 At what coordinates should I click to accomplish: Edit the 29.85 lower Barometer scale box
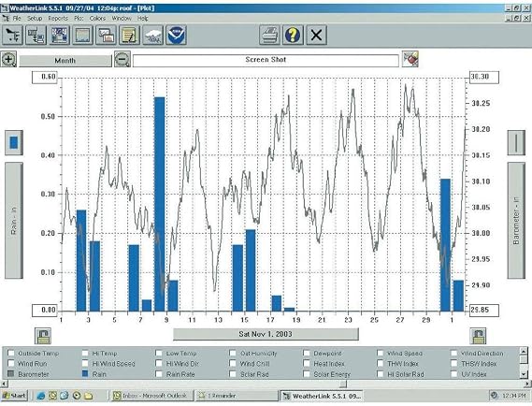tap(484, 311)
